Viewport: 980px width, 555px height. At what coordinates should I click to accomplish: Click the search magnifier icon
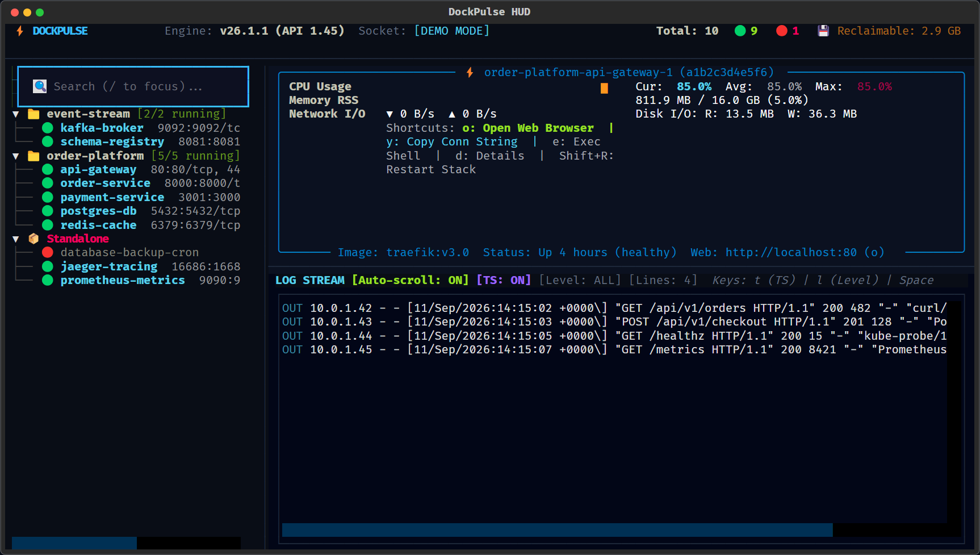40,86
